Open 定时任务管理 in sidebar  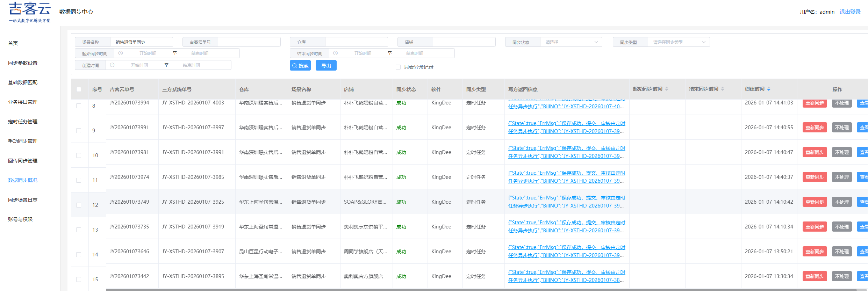23,122
